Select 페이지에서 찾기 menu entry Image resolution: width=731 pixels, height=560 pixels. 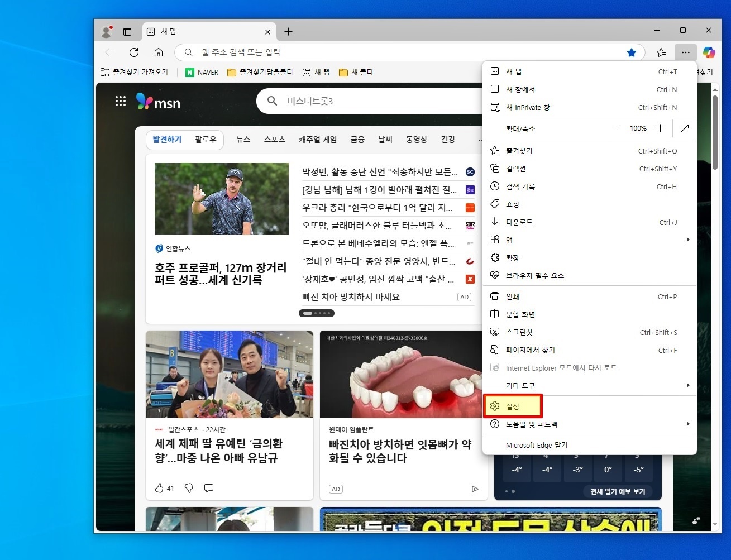coord(590,350)
